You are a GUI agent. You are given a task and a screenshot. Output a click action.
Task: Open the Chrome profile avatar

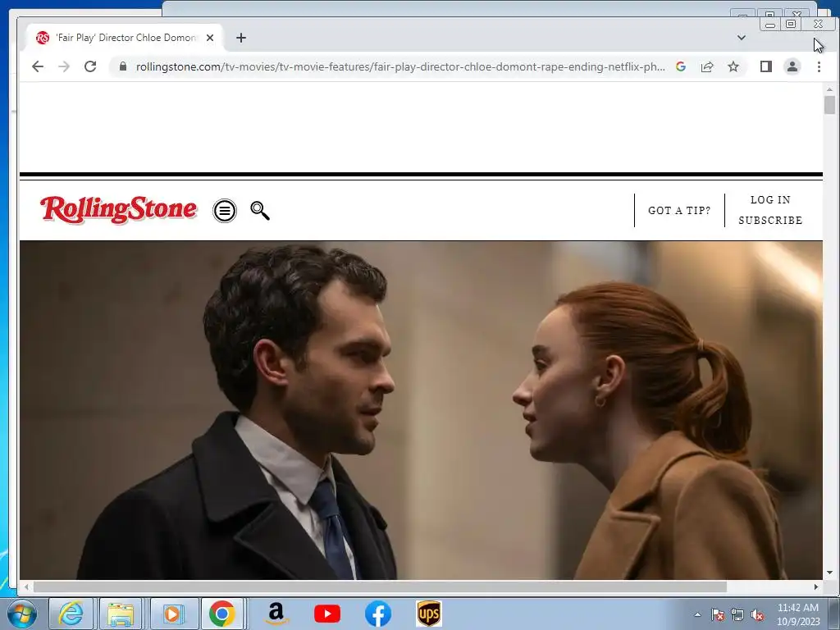[792, 66]
